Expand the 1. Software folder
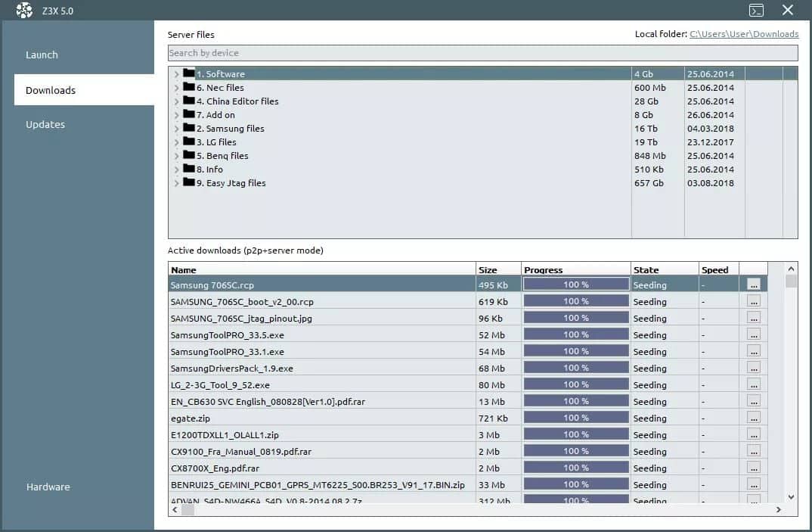Viewport: 812px width, 532px height. pos(176,74)
